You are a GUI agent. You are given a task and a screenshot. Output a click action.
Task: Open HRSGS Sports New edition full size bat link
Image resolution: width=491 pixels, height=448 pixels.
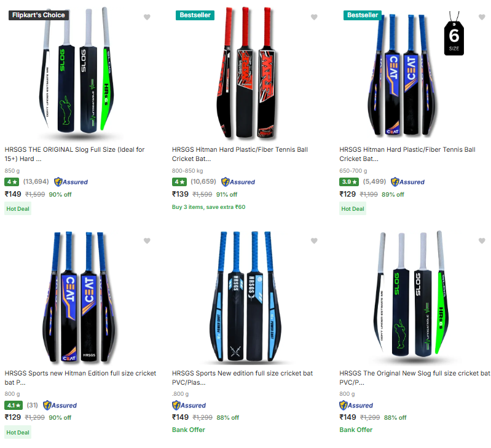click(x=242, y=377)
